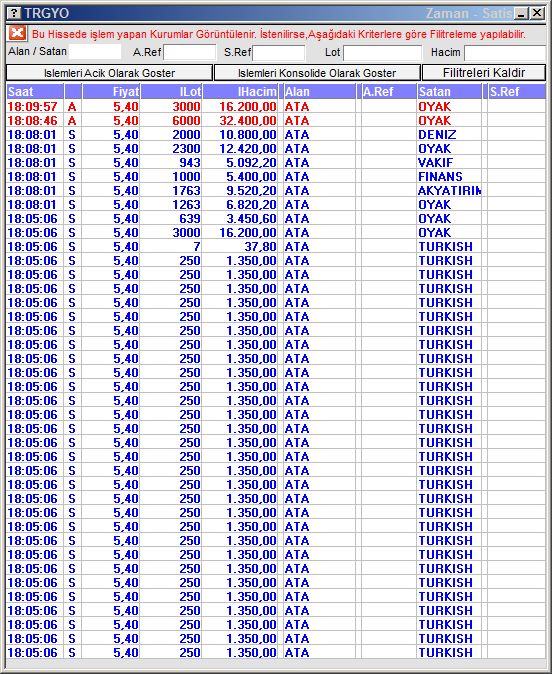Click the S marker in DENIZ row
The width and height of the screenshot is (552, 674).
point(72,135)
